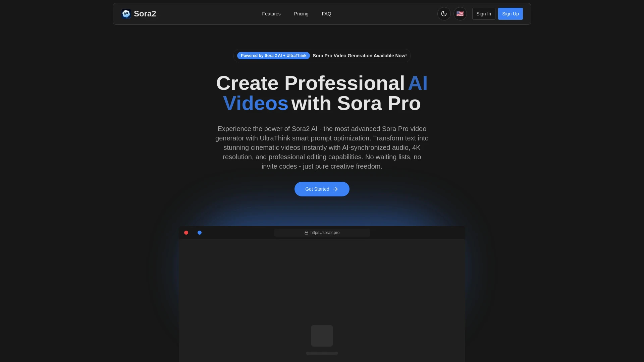
Task: Open the Features navigation item
Action: point(271,14)
